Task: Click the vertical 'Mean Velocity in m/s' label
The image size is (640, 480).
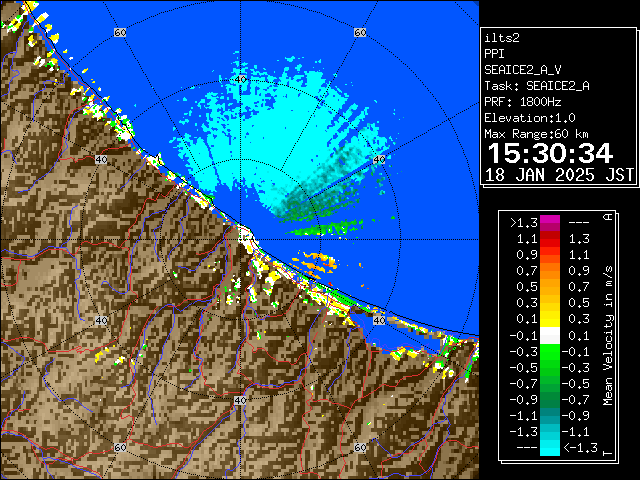Action: tap(608, 335)
